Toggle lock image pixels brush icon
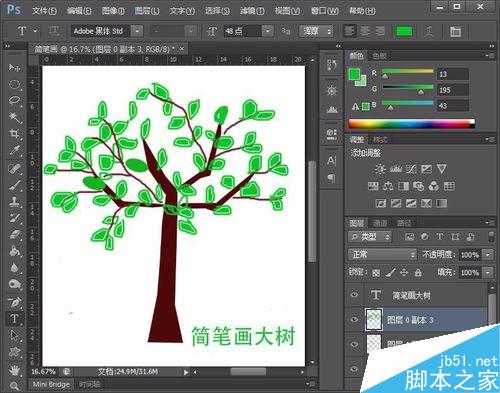This screenshot has height=393, width=500. tap(390, 273)
